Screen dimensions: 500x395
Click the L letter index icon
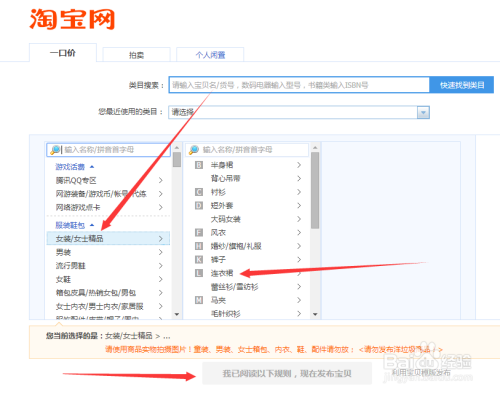tap(199, 273)
